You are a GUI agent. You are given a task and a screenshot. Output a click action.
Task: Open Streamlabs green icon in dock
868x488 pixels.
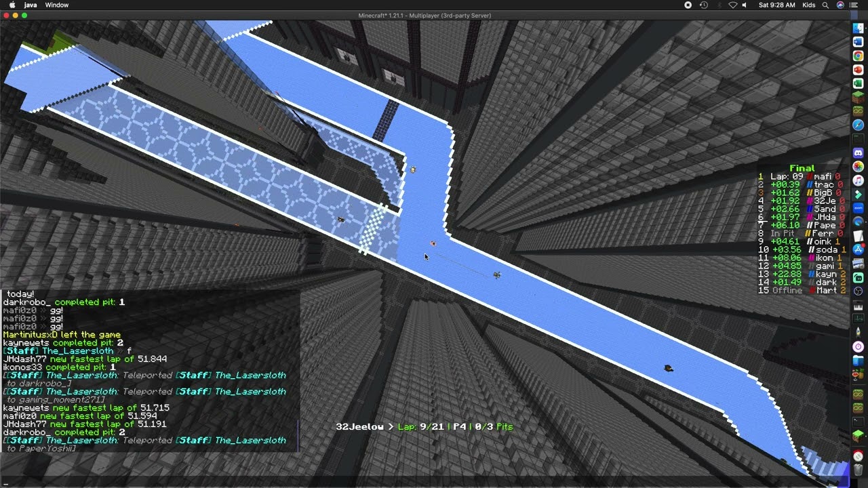[x=858, y=277]
